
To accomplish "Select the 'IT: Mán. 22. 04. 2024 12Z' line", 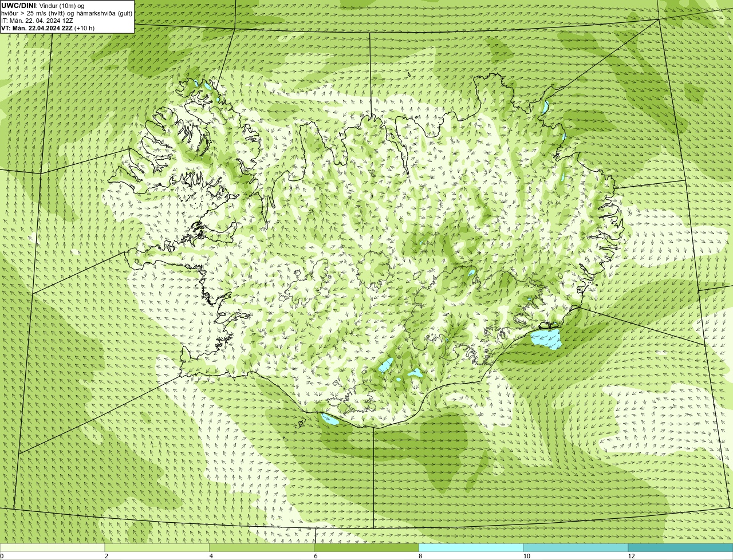I will coord(37,21).
